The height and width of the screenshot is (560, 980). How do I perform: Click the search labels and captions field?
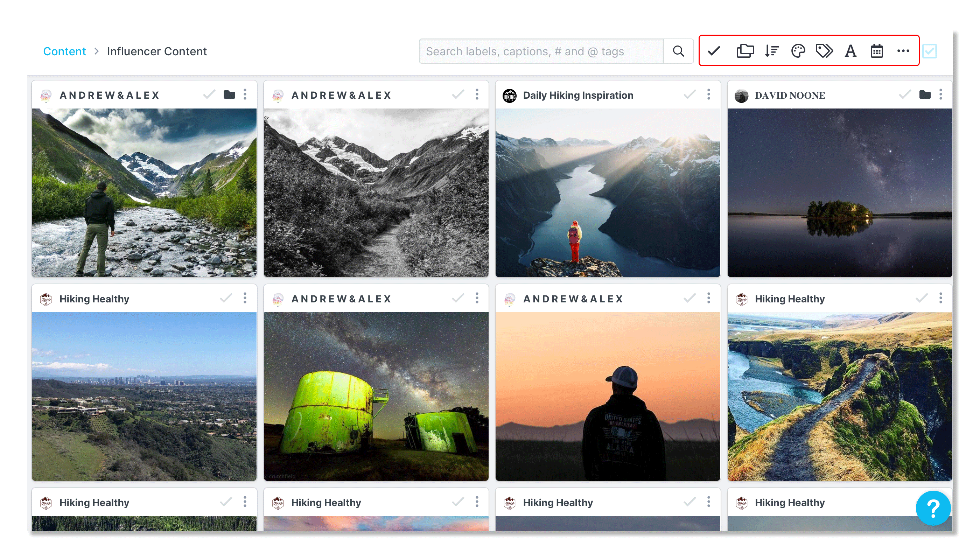point(541,51)
